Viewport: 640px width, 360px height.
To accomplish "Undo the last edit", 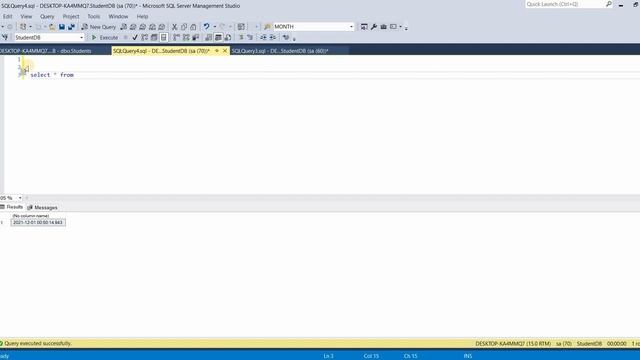I will tap(207, 27).
